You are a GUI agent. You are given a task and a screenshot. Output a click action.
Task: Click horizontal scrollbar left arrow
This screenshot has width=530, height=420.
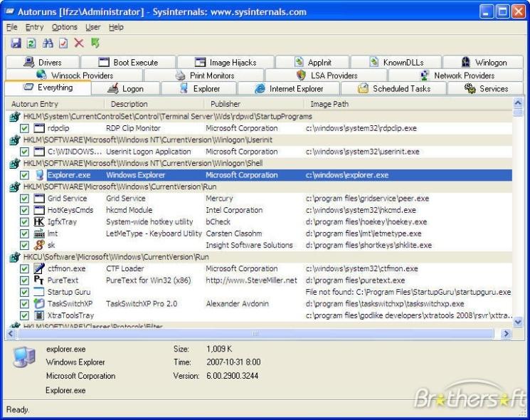11,334
